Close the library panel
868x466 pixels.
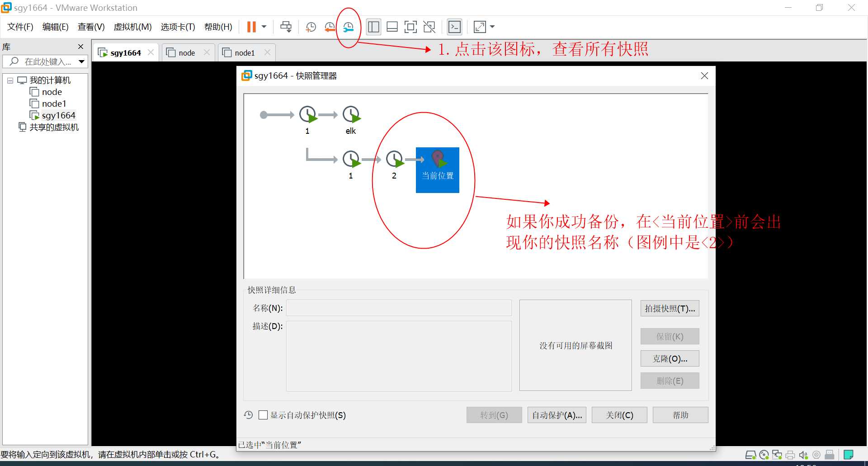click(x=81, y=47)
